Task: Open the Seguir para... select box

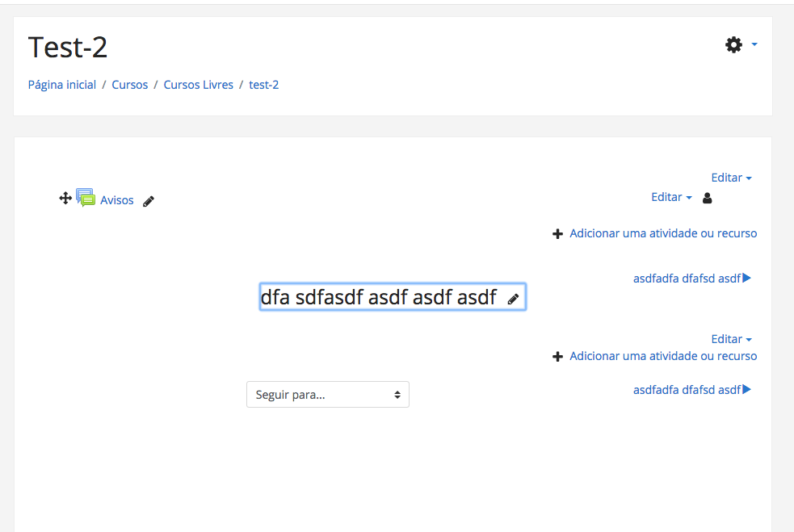Action: tap(328, 394)
